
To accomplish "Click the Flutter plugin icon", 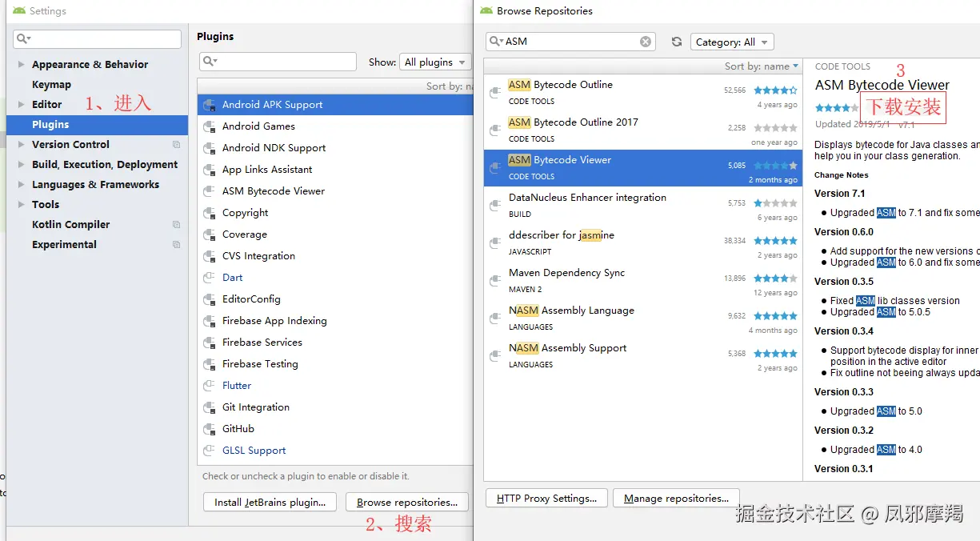I will coord(209,386).
